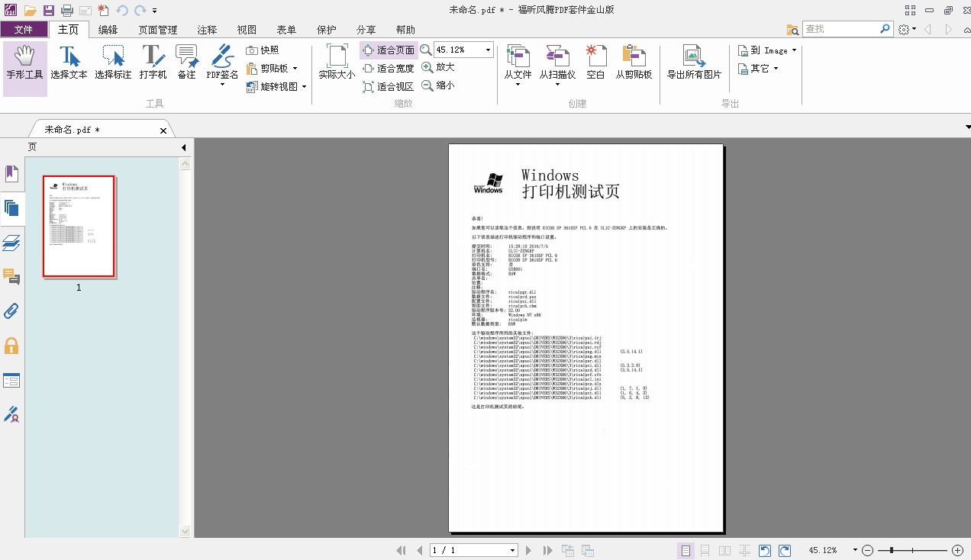Select page 1 thumbnail in pages panel
The width and height of the screenshot is (971, 560).
pos(79,226)
